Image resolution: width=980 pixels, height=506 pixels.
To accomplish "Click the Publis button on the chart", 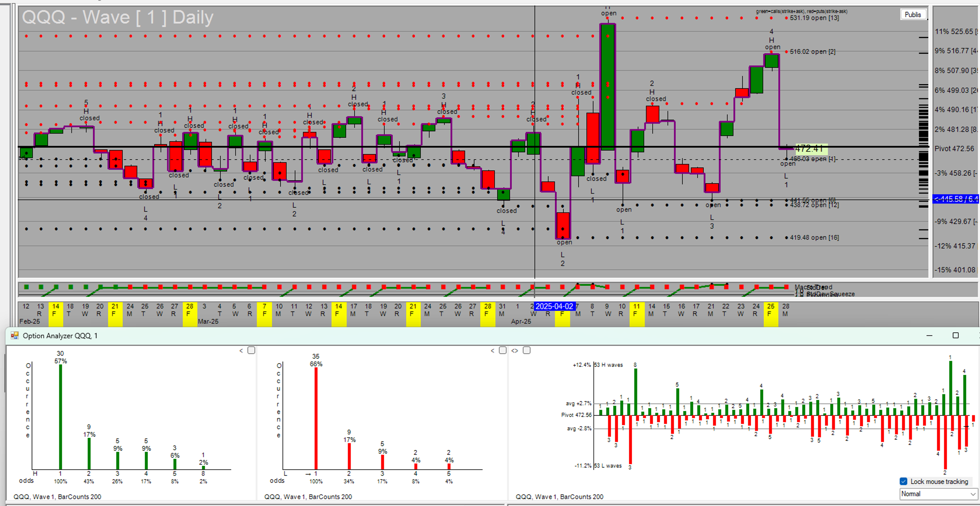I will click(x=913, y=15).
